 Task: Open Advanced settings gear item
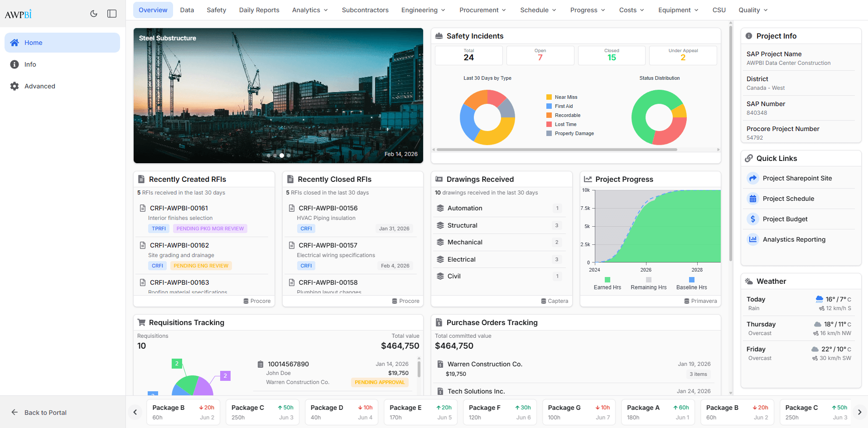pos(62,86)
